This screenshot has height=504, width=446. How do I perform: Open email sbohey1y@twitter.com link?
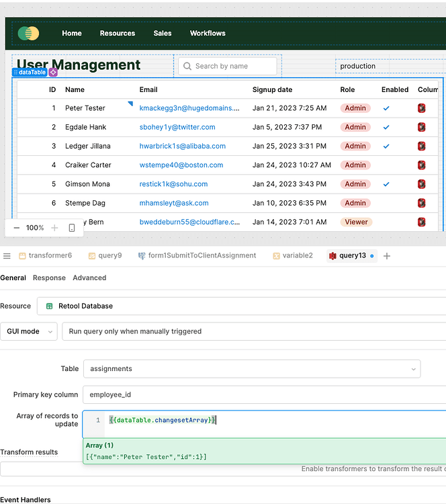tap(177, 127)
